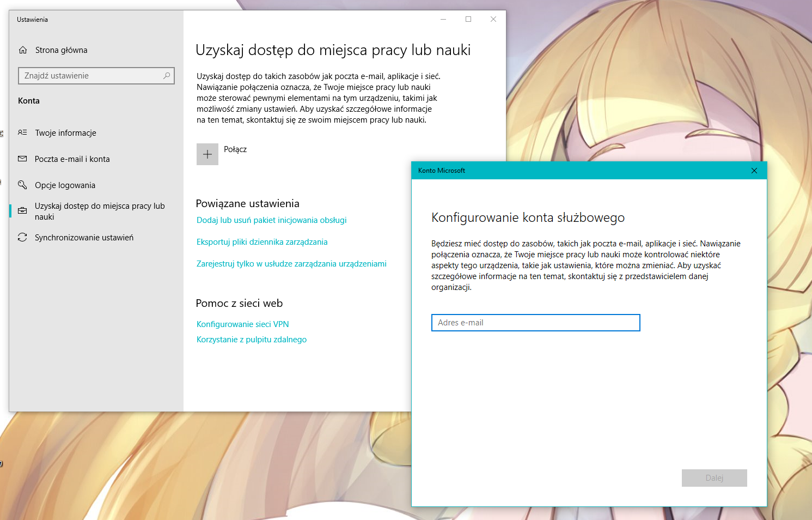Click the Pomoc z sieci web heading
The width and height of the screenshot is (812, 520).
[x=239, y=303]
